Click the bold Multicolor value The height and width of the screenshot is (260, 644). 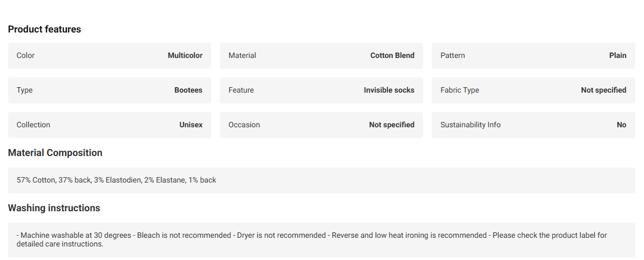[x=185, y=55]
